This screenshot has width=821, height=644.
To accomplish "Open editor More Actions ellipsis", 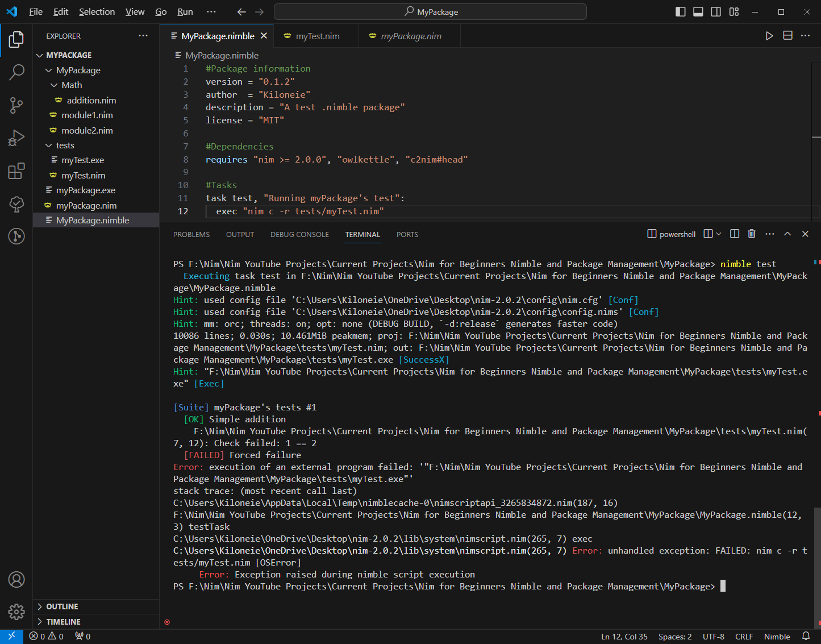I will [805, 36].
